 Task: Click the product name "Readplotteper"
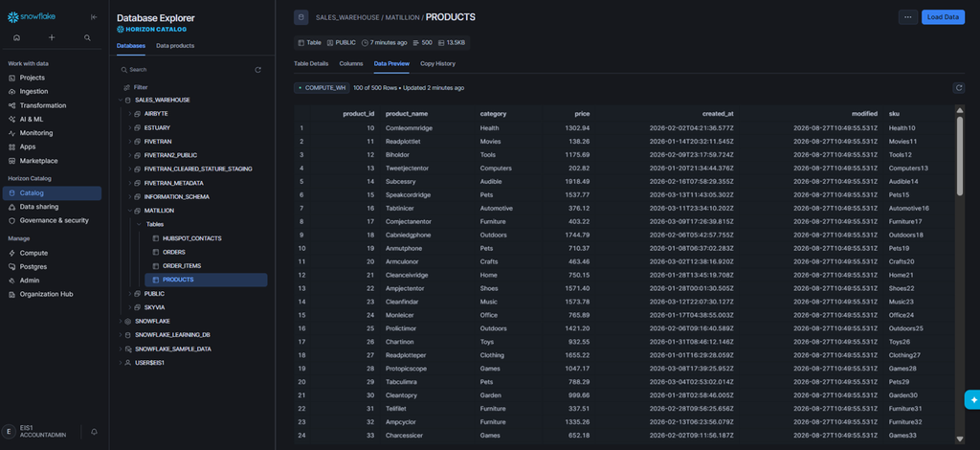click(x=408, y=355)
